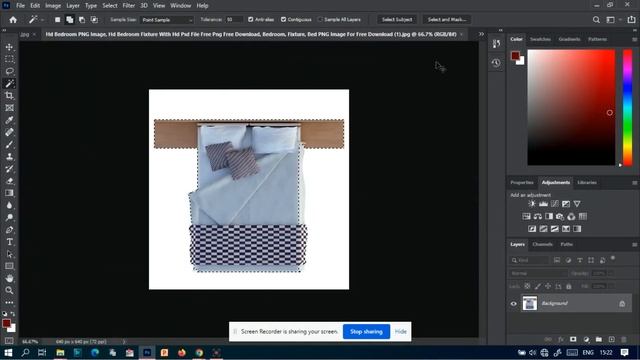Toggle Lock all
This screenshot has width=640, height=360.
569,286
